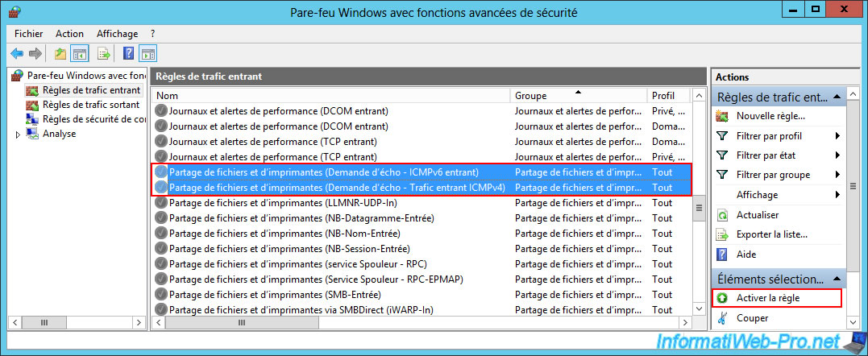Click Actualiser refresh action
Screen dimensions: 868x356
(x=758, y=215)
